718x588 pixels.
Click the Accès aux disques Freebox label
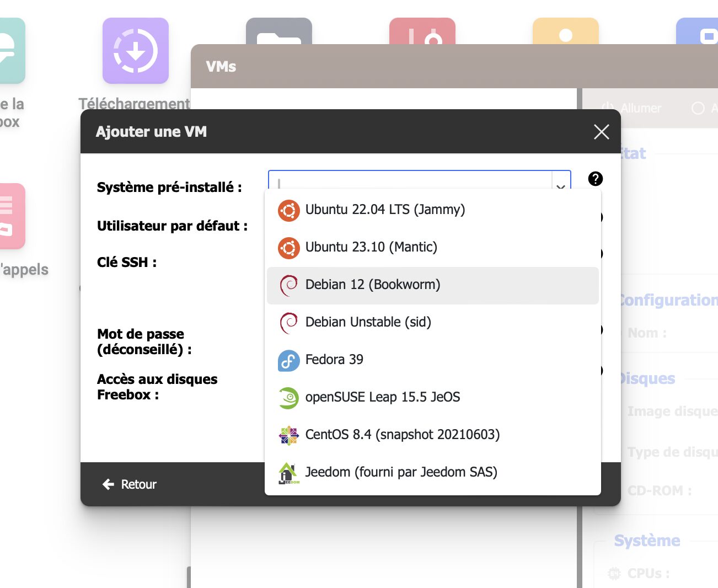(x=157, y=387)
